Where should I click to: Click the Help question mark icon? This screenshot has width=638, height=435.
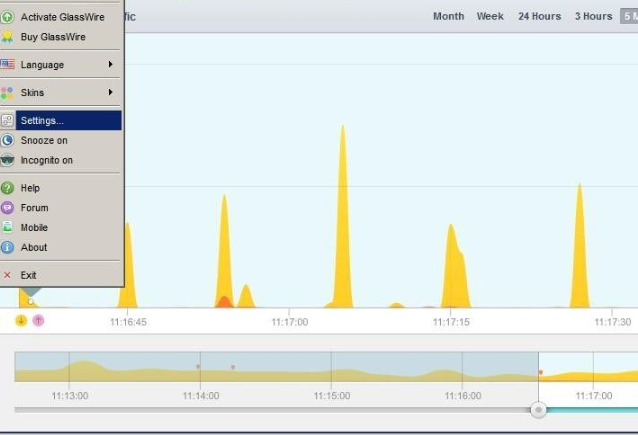[x=7, y=188]
